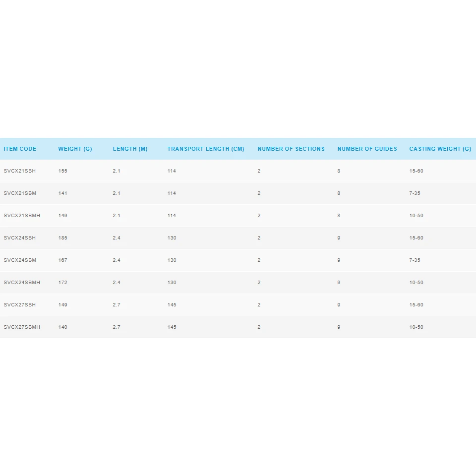Click item code SVCX24SBMH
This screenshot has width=476, height=476.
coord(22,283)
